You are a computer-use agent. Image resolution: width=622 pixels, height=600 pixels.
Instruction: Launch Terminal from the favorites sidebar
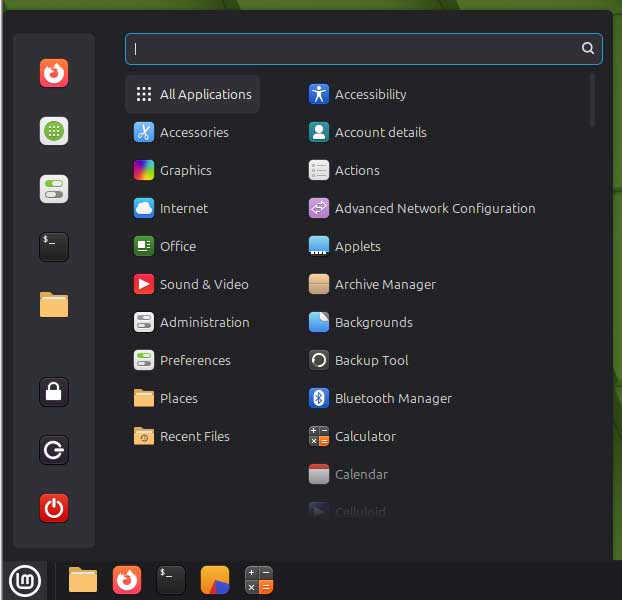(54, 247)
